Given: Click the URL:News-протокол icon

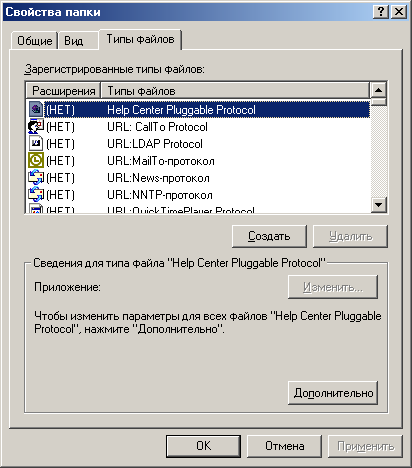Looking at the screenshot, I should (x=36, y=177).
